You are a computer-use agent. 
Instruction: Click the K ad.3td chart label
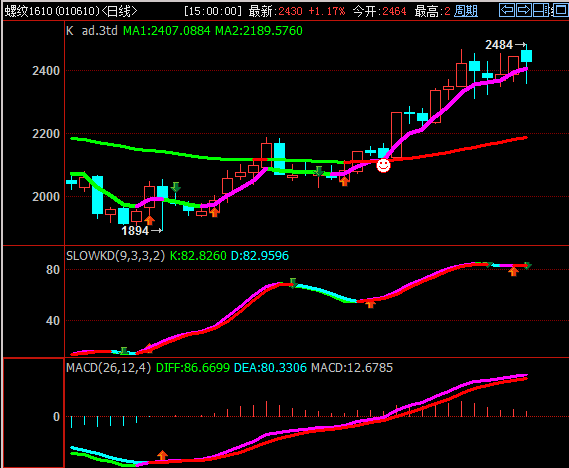pos(92,31)
